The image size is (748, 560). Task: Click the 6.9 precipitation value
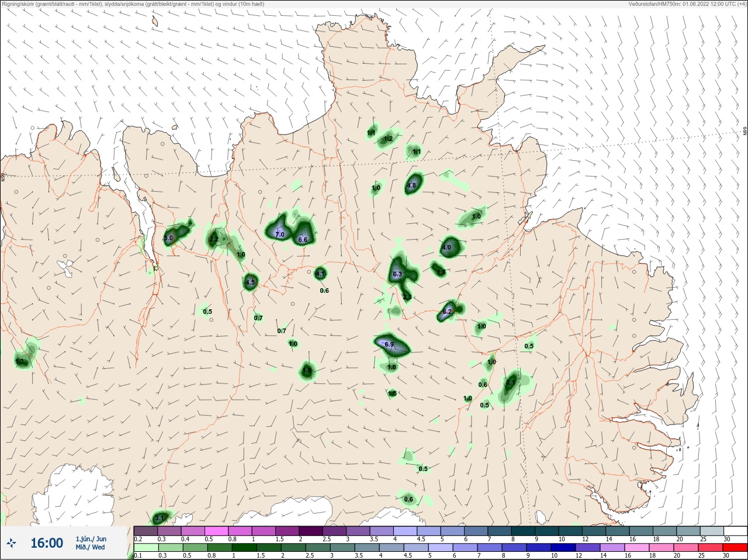389,344
